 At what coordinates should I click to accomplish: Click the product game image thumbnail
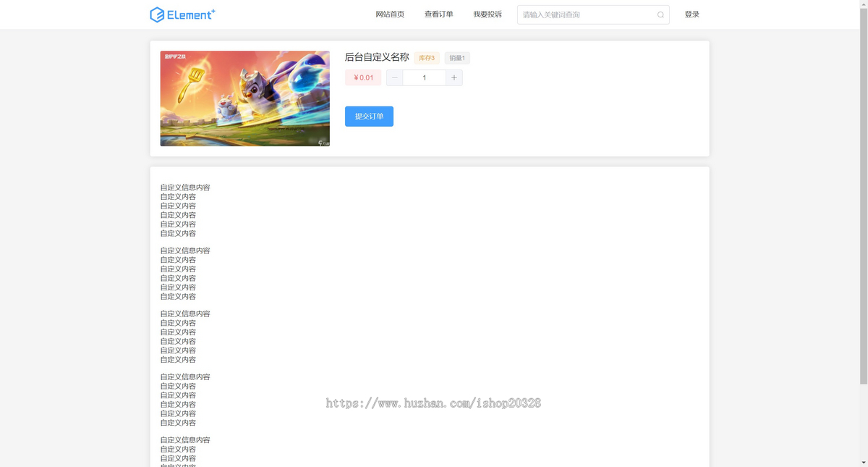click(x=245, y=98)
